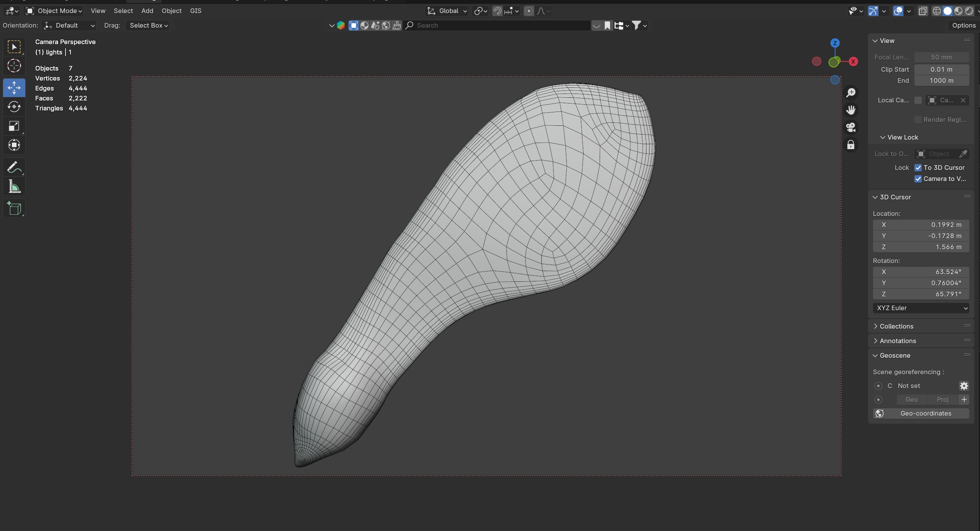Pick the Annotate pencil tool
Screen dimensions: 980x531
pos(14,168)
